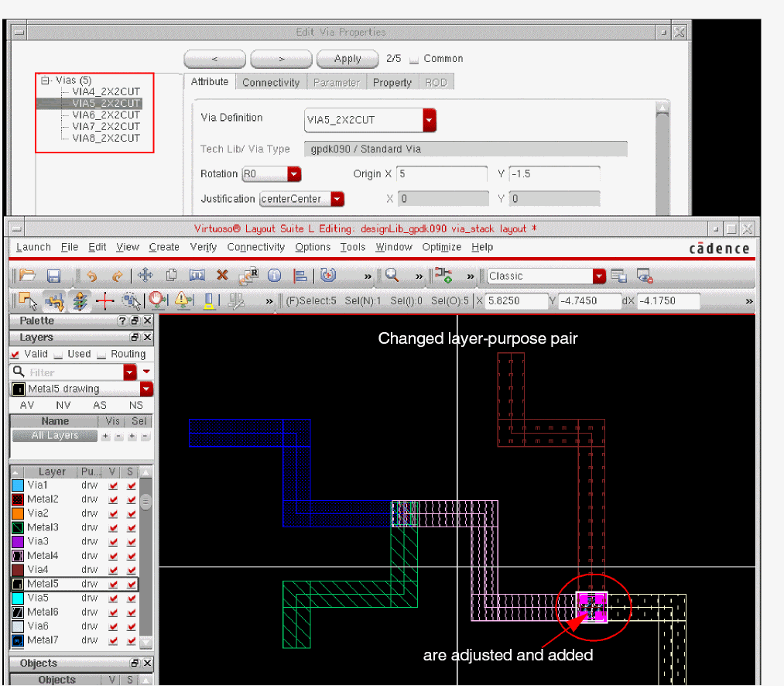Click the magnifier Zoom toolbar icon
This screenshot has width=784, height=686.
[392, 275]
